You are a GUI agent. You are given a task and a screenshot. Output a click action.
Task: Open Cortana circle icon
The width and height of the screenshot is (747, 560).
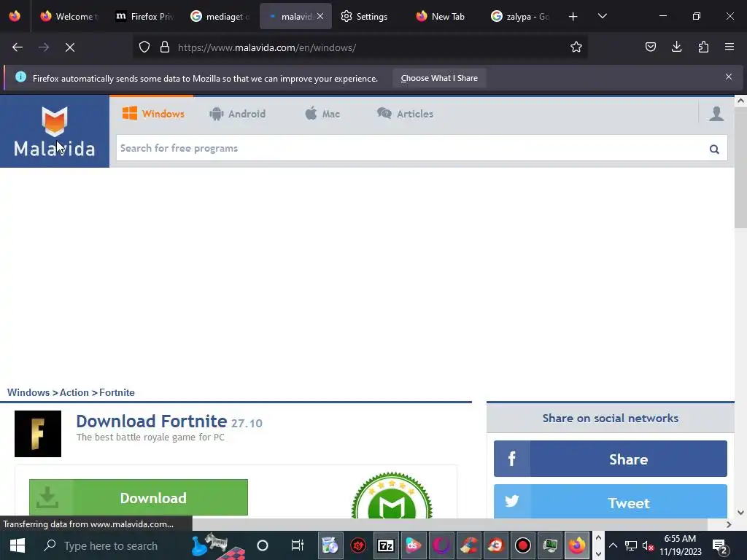coord(263,545)
